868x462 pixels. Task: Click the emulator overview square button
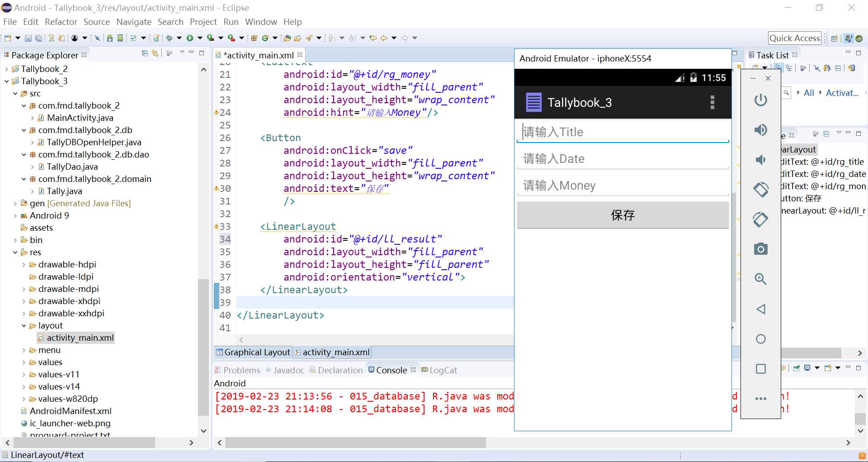click(x=761, y=369)
